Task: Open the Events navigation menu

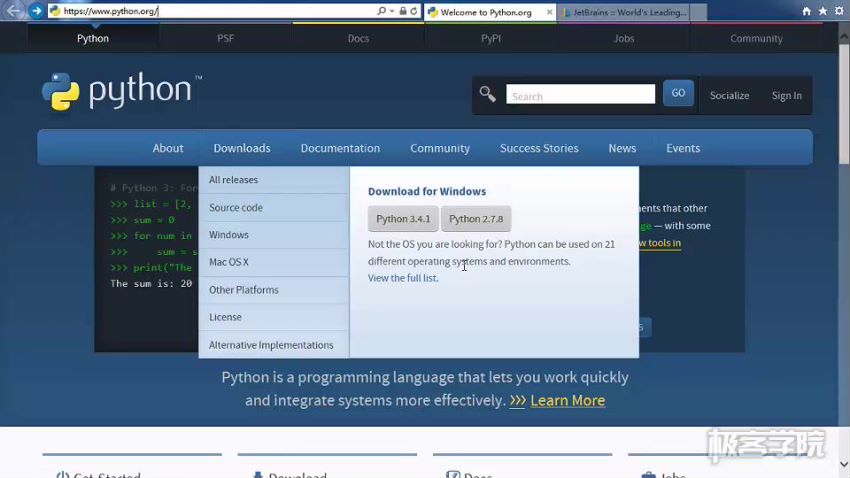Action: point(683,148)
